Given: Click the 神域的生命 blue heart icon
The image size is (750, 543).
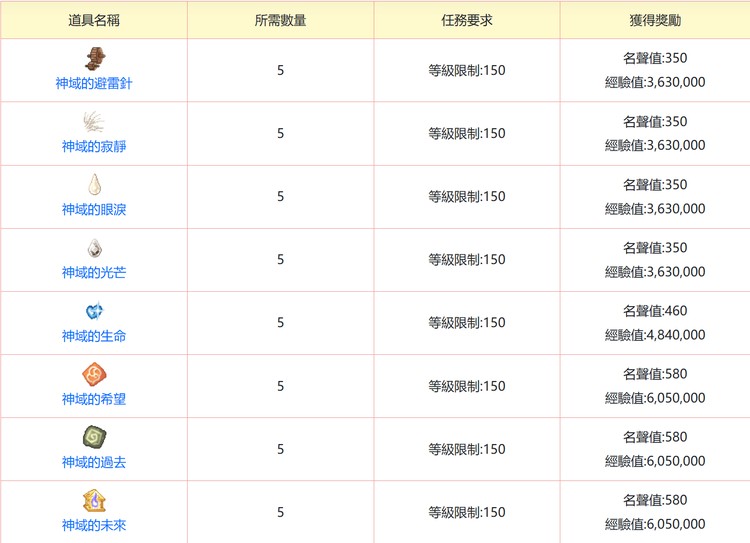Looking at the screenshot, I should coord(94,312).
